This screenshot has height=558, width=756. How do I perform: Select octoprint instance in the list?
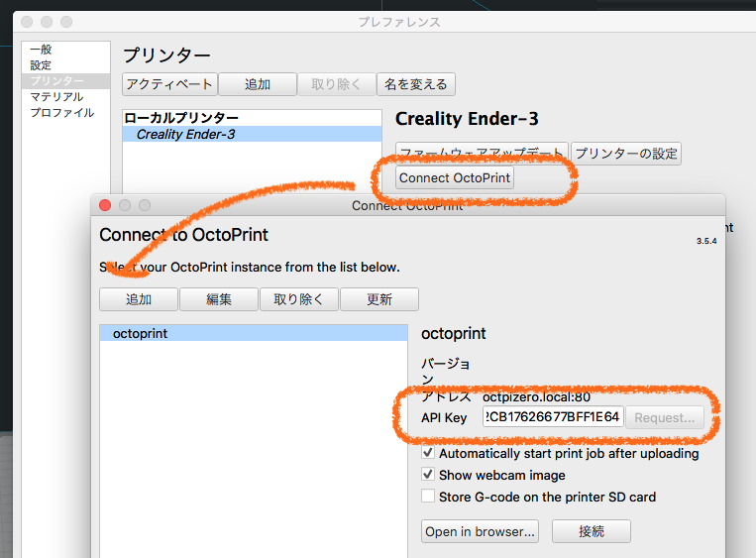254,333
